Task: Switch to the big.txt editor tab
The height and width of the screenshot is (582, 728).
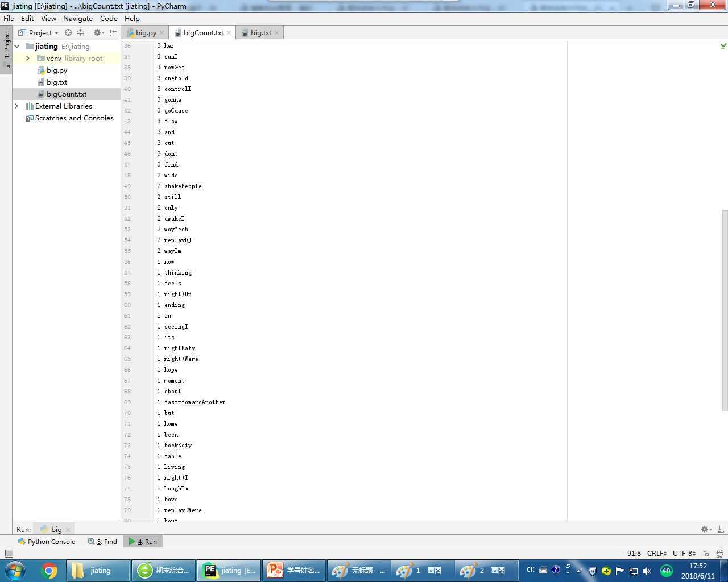Action: [260, 32]
